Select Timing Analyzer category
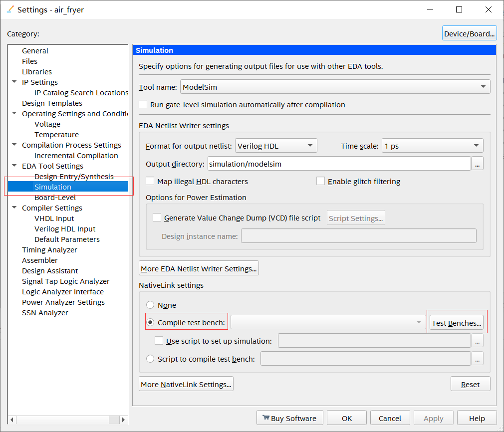The width and height of the screenshot is (504, 432). 49,250
